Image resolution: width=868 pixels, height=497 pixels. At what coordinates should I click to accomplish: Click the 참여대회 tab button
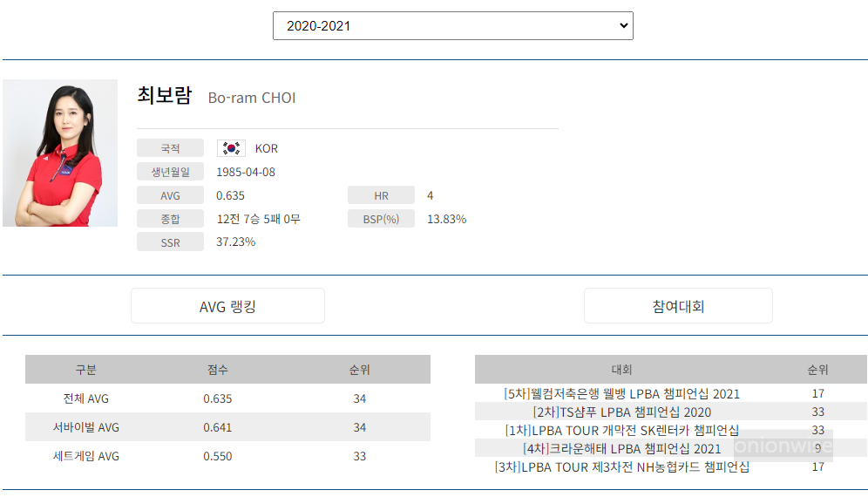[678, 306]
